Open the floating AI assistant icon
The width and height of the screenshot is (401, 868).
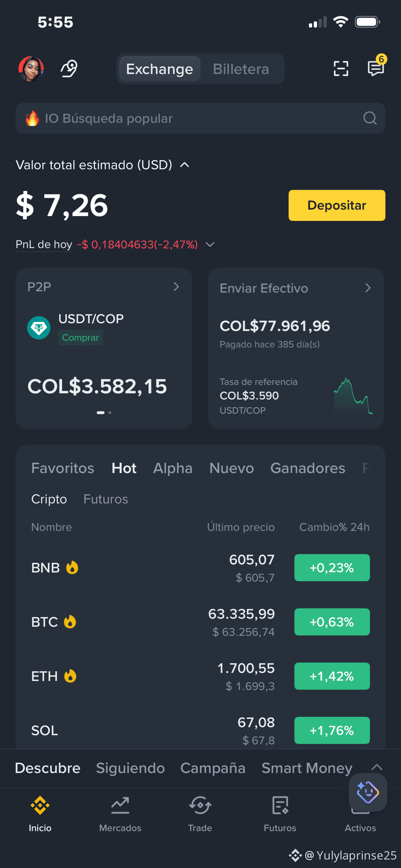[368, 792]
